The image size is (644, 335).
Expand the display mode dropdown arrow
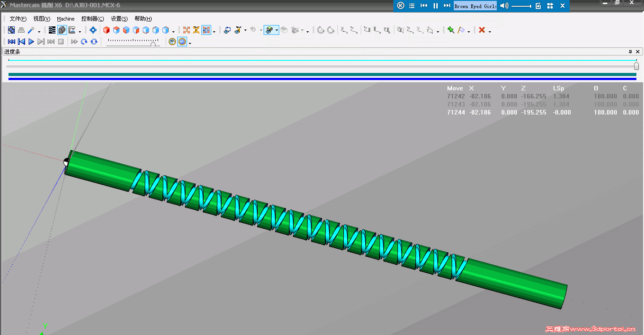click(x=80, y=31)
